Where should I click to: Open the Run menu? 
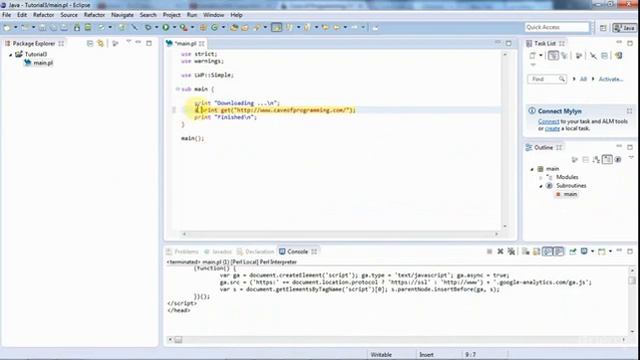click(192, 15)
